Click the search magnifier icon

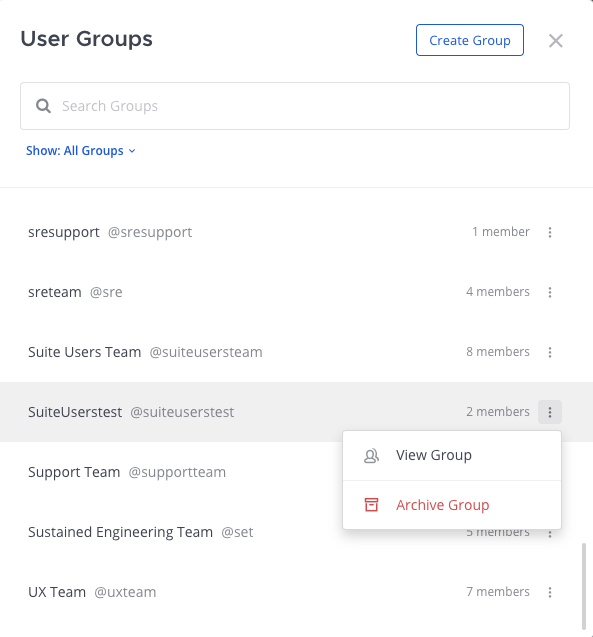(43, 106)
